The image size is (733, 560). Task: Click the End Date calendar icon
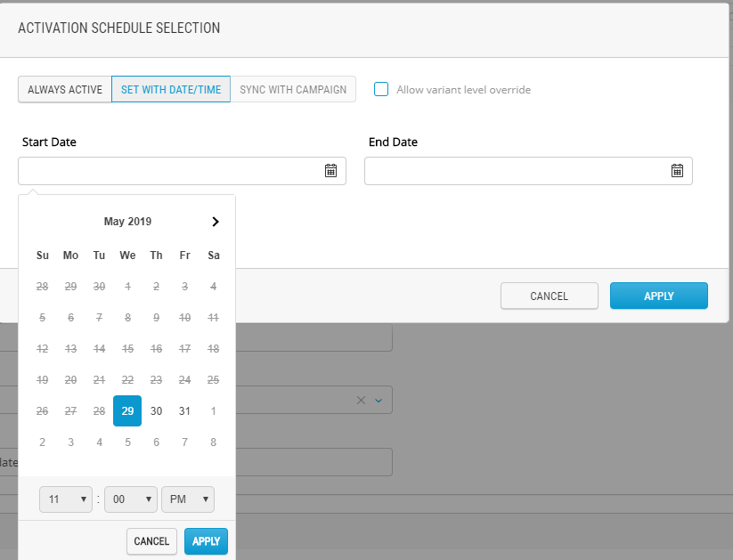coord(677,171)
